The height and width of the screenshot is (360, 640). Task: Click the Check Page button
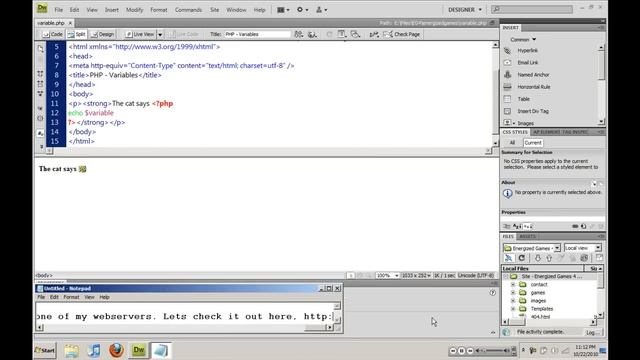(402, 34)
